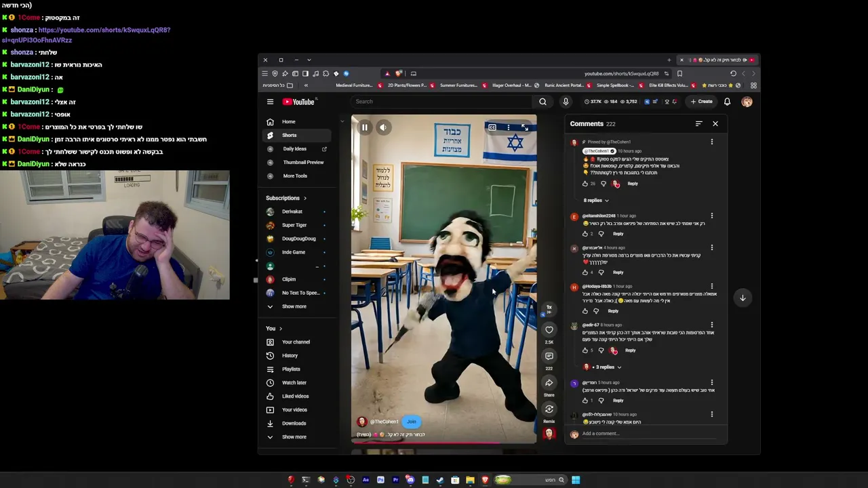Mute the Shorts video volume
The image size is (868, 488).
tap(383, 127)
